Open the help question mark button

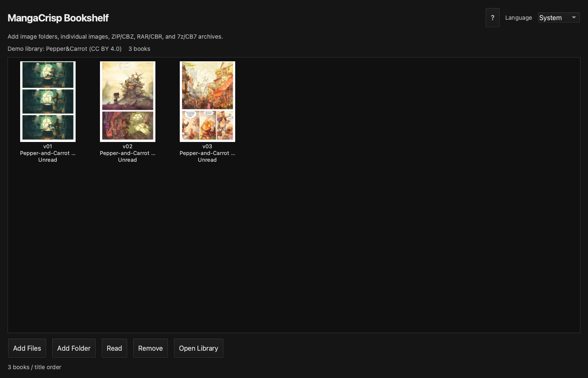pos(492,18)
